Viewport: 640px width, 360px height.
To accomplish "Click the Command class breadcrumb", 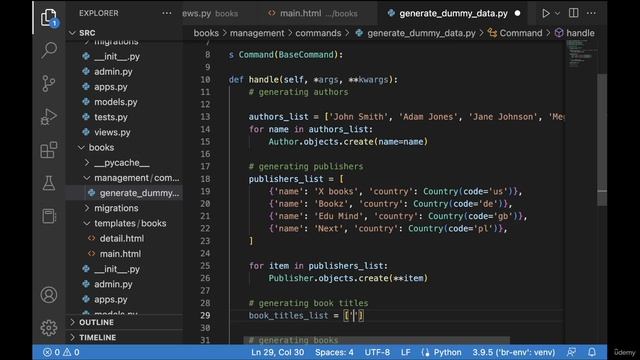I will (x=515, y=33).
